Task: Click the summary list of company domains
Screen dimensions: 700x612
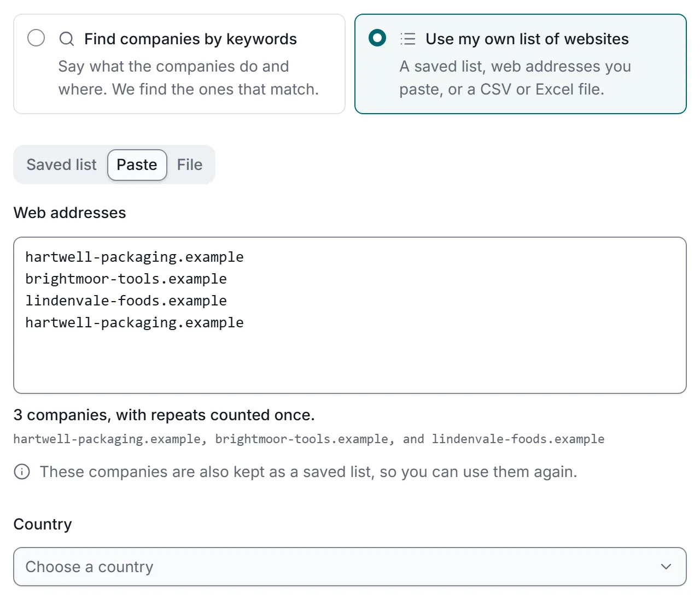Action: click(309, 439)
